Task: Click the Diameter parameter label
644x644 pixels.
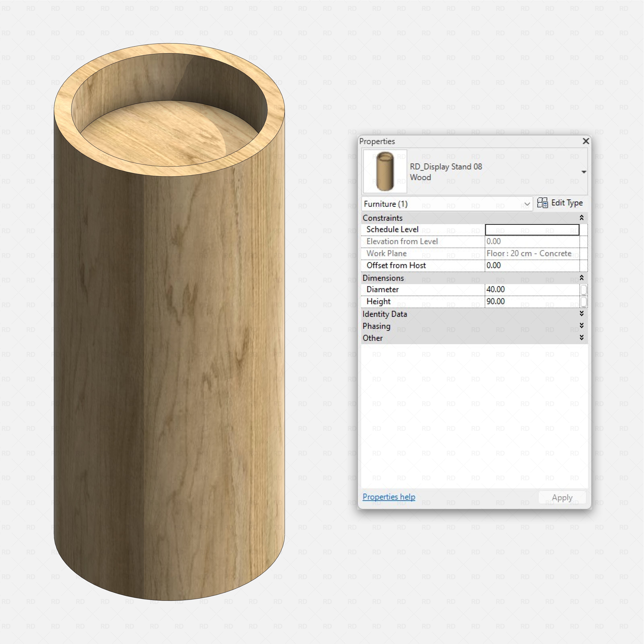Action: 382,290
